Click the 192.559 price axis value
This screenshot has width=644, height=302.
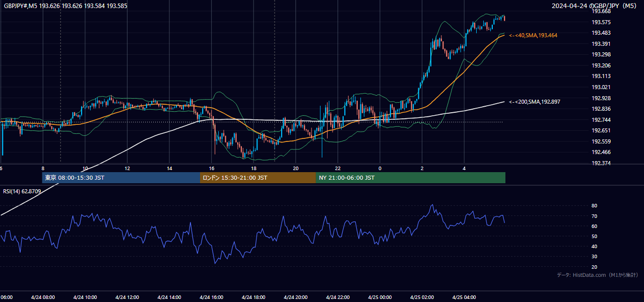tap(601, 141)
